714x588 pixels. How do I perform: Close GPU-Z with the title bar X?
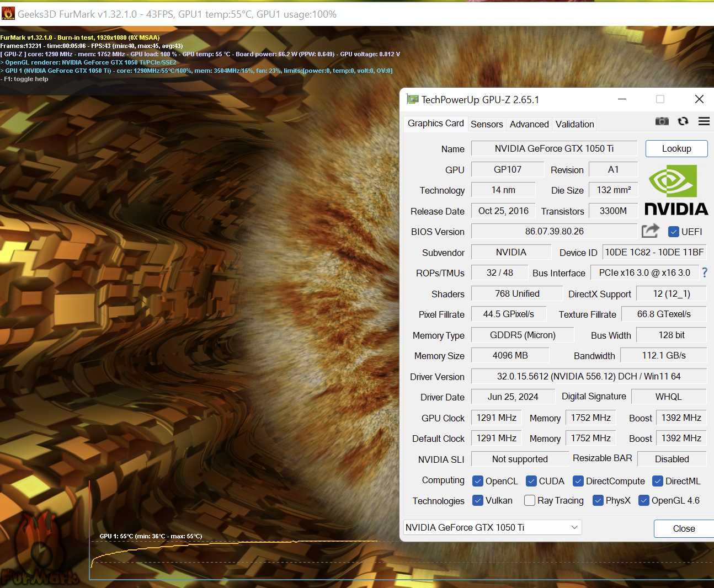(699, 99)
